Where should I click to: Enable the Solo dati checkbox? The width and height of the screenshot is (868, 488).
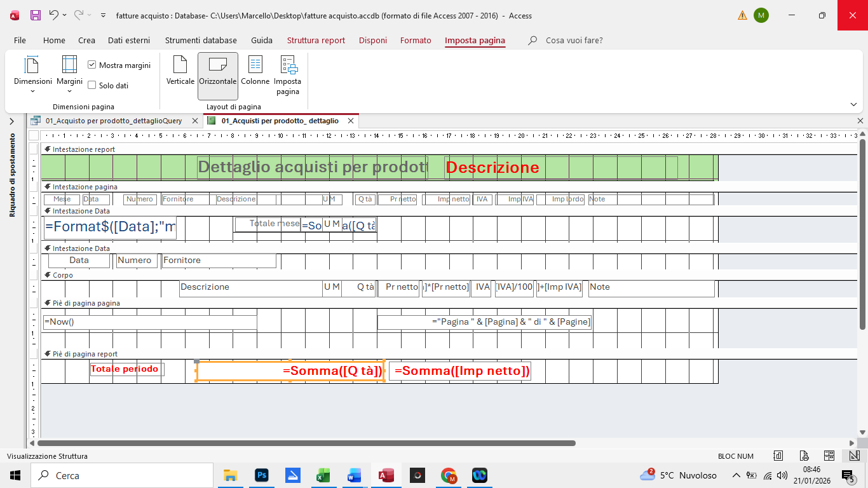(92, 85)
